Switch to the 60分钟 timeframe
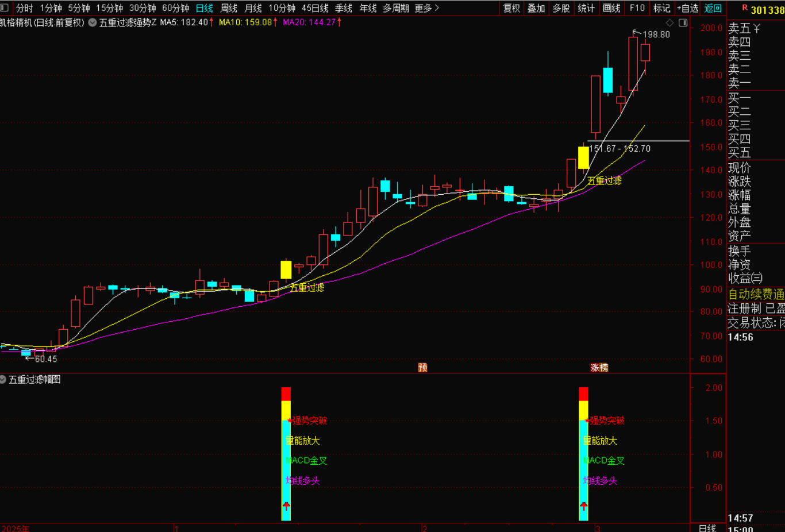 (x=175, y=8)
